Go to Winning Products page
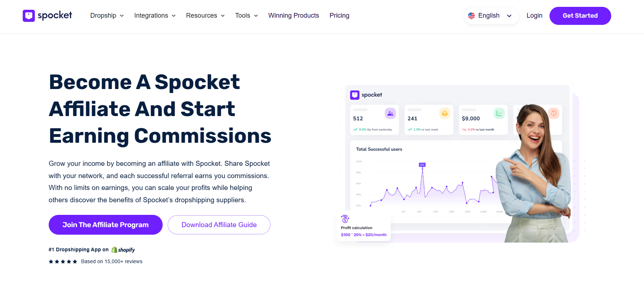The image size is (644, 292). tap(294, 16)
